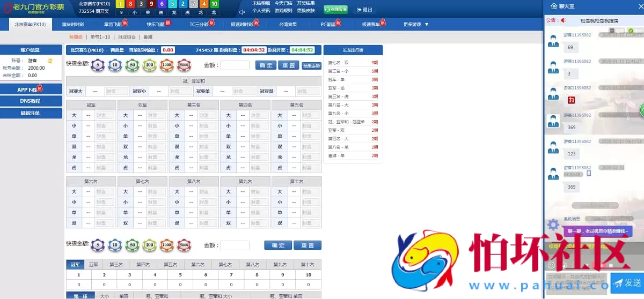
Task: Click the red 力 sticker message in chat
Action: (x=572, y=99)
